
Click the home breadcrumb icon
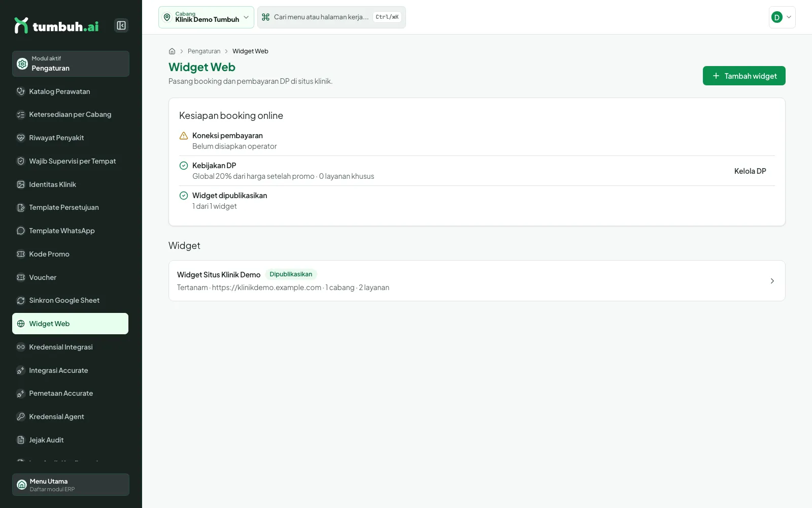[172, 51]
